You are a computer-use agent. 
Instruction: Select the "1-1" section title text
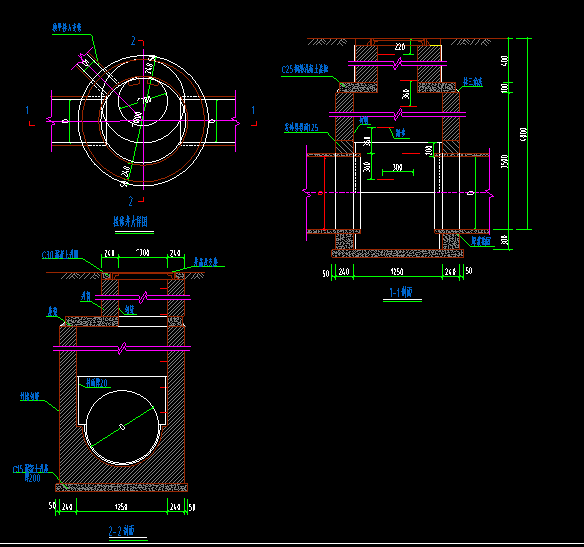coord(401,292)
